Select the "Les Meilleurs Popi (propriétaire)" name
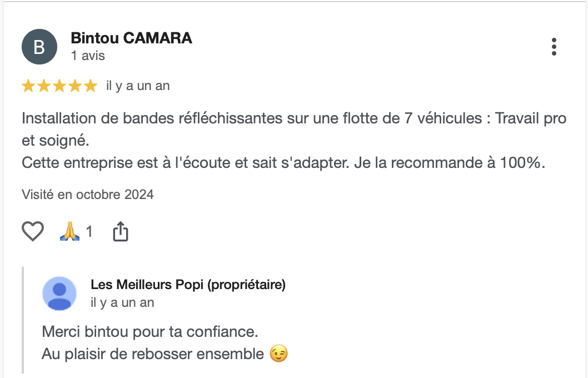Viewport: 588px width, 378px height. click(188, 285)
